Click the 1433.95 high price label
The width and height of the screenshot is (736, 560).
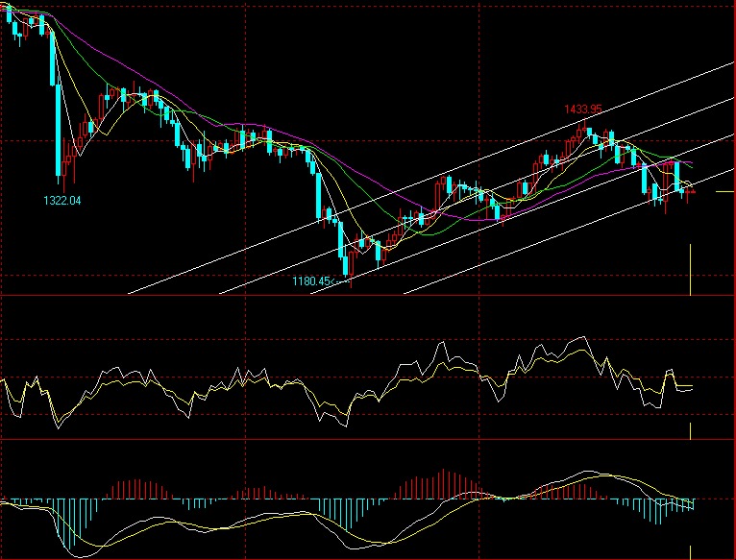point(583,110)
